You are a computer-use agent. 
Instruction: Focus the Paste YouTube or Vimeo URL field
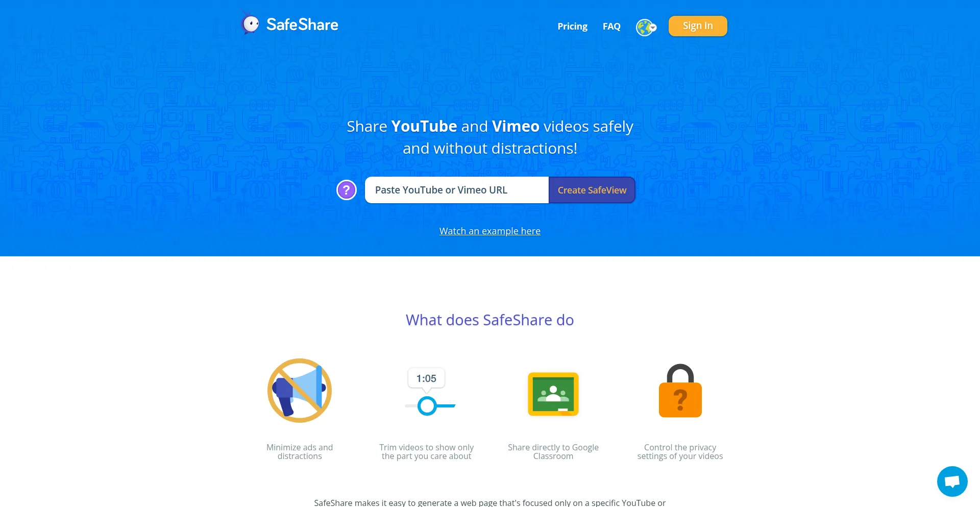coord(457,190)
